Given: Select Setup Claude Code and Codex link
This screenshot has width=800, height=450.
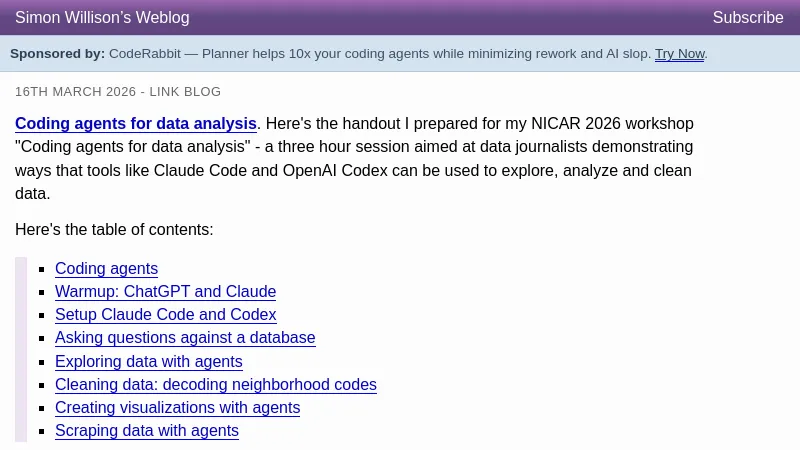Looking at the screenshot, I should click(x=165, y=315).
